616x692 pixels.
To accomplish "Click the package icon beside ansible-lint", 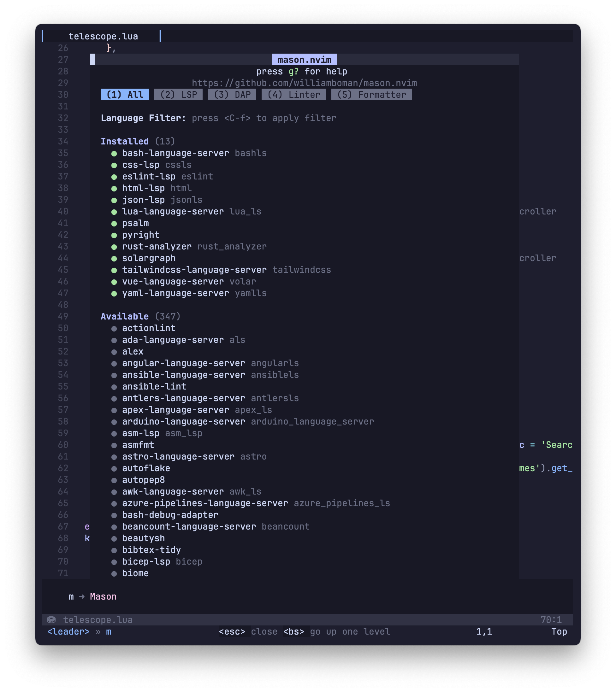I will tap(114, 387).
